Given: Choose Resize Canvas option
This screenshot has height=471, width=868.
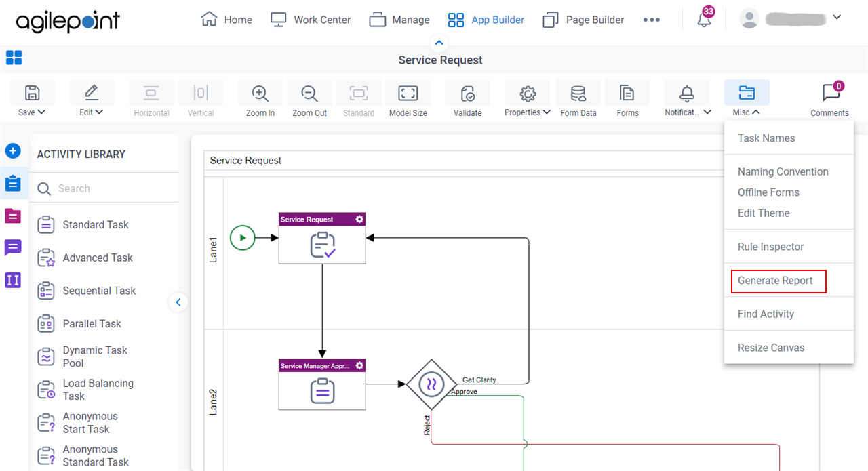Looking at the screenshot, I should [771, 348].
